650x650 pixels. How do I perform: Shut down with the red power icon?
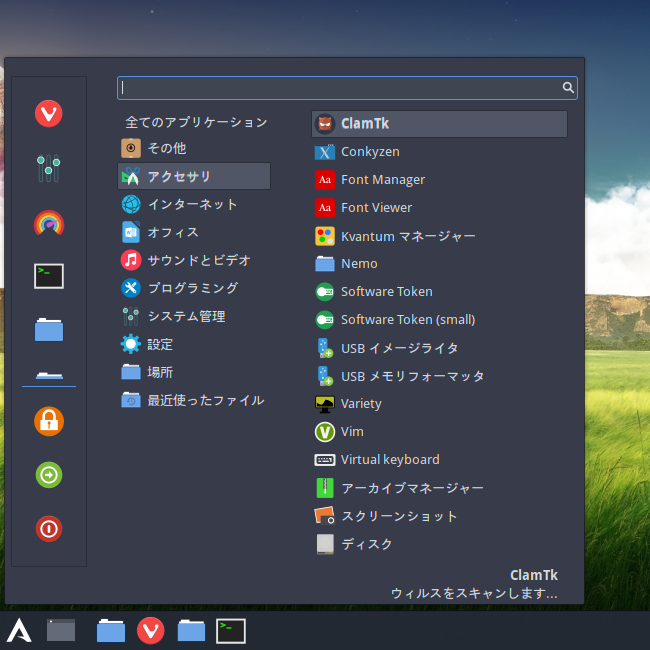point(49,529)
